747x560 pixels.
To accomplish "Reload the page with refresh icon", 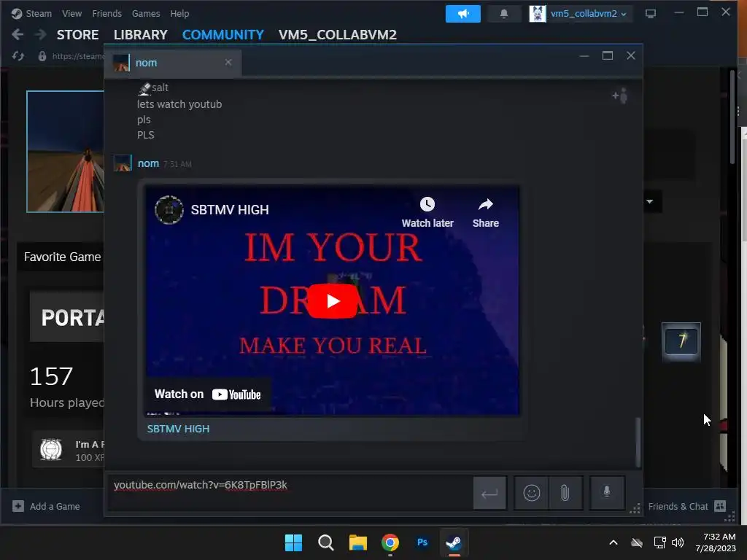I will (18, 56).
